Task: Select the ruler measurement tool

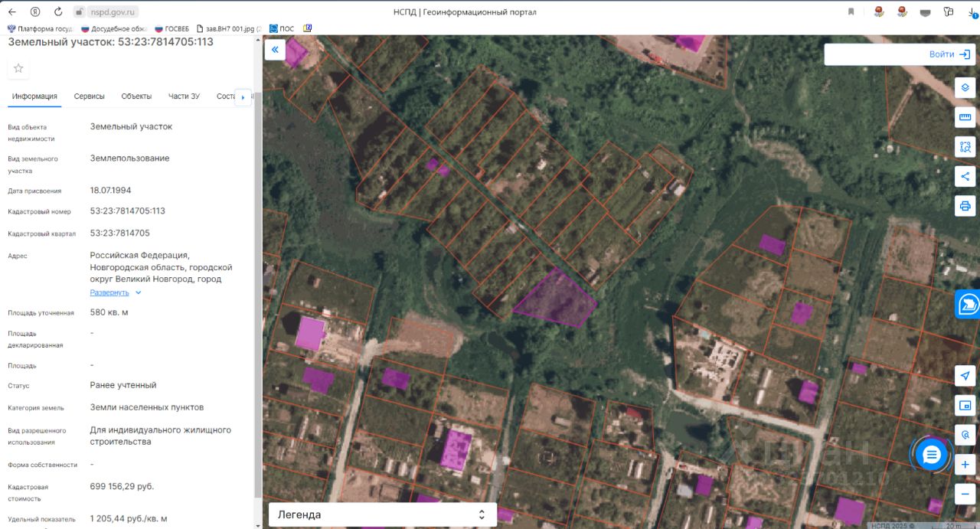Action: 965,117
